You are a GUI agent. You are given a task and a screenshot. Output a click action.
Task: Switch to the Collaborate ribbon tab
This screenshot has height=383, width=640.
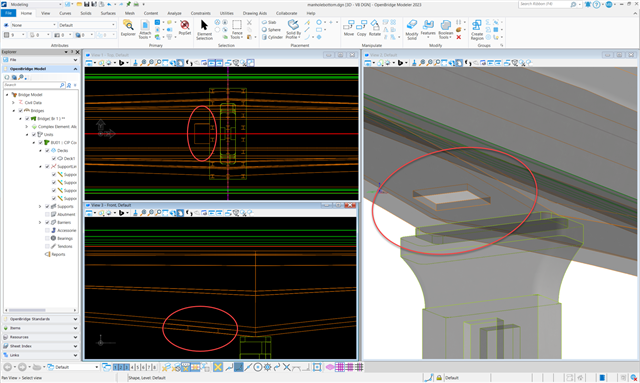(x=287, y=13)
